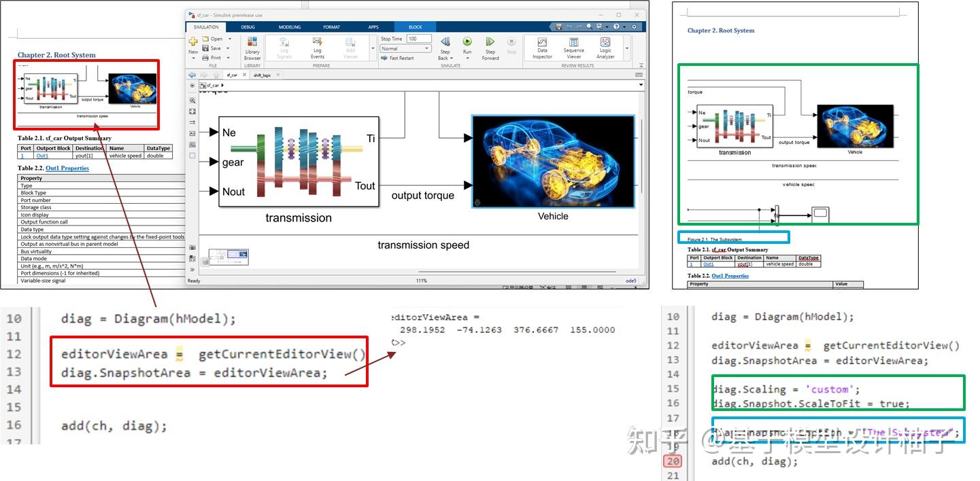Open the Normal simulation mode dropdown

tap(406, 49)
